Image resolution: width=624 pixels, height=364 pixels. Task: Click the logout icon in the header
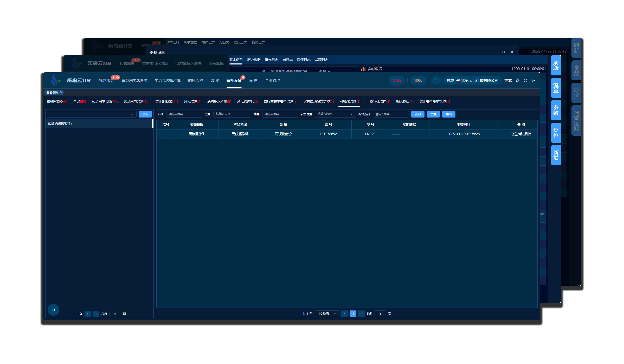pyautogui.click(x=533, y=80)
